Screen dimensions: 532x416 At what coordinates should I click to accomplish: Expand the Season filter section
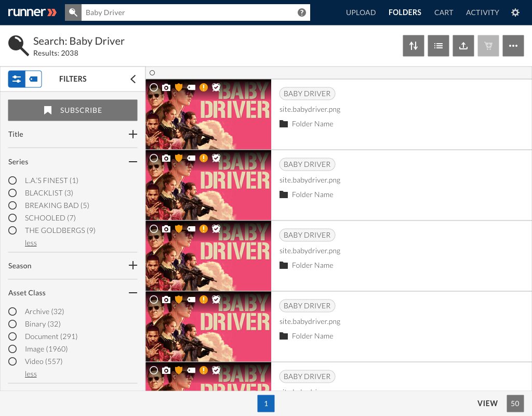tap(133, 265)
